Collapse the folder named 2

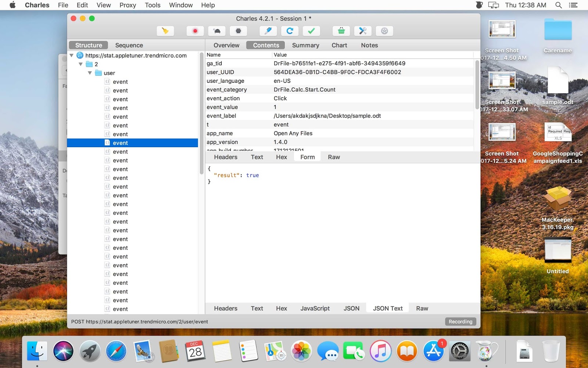pos(80,64)
